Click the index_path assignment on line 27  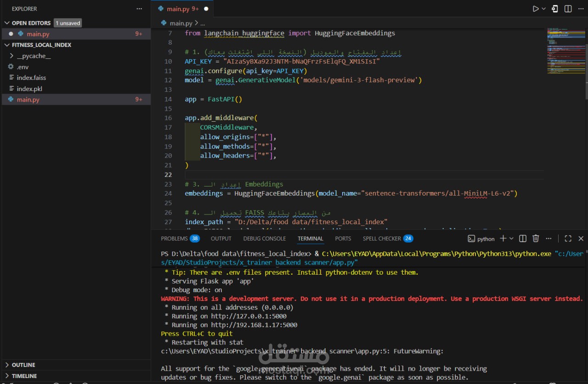point(286,222)
